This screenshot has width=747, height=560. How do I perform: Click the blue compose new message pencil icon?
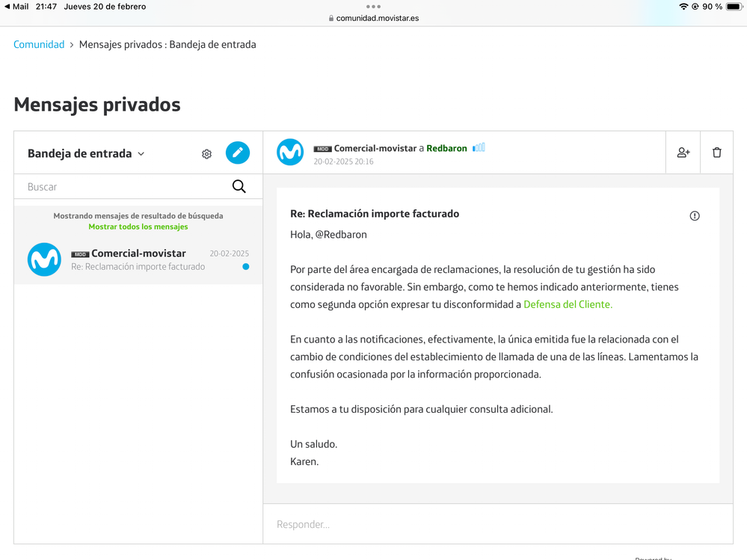coord(238,153)
